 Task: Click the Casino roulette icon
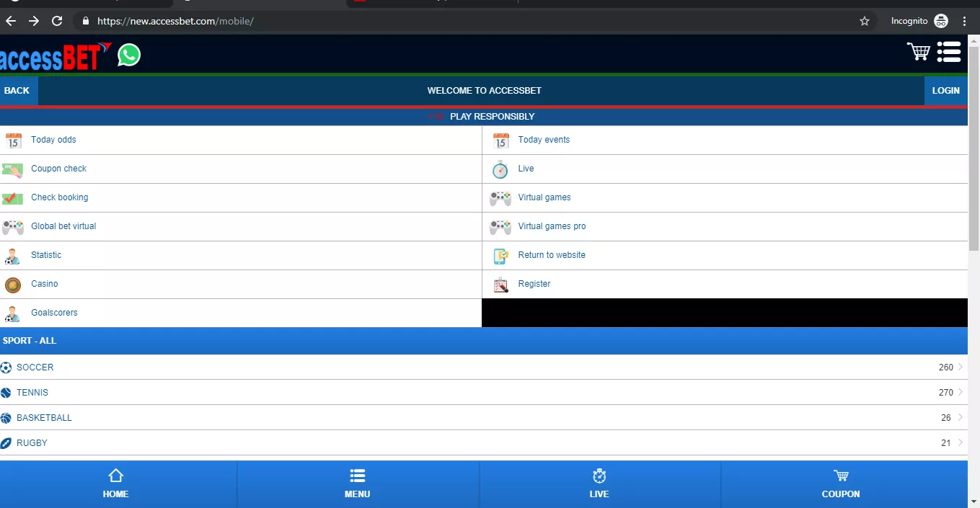coord(13,285)
